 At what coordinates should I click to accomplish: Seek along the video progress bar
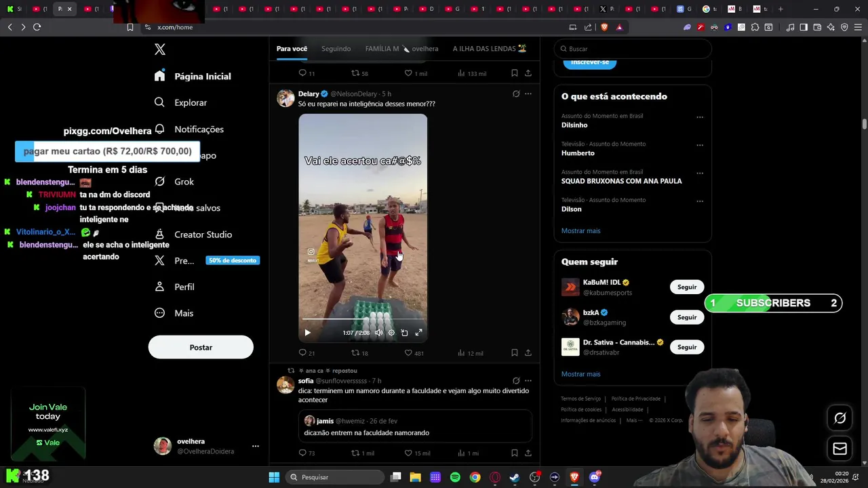point(363,319)
